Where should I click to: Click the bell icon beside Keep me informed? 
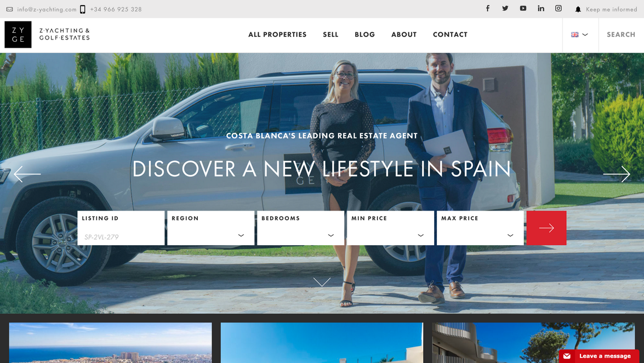point(578,9)
